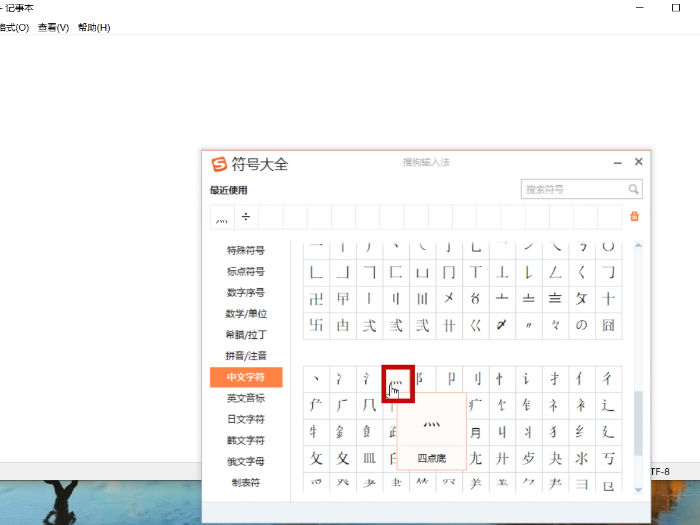Insert the 月 character
Viewport: 700px width, 525px height.
pos(476,432)
